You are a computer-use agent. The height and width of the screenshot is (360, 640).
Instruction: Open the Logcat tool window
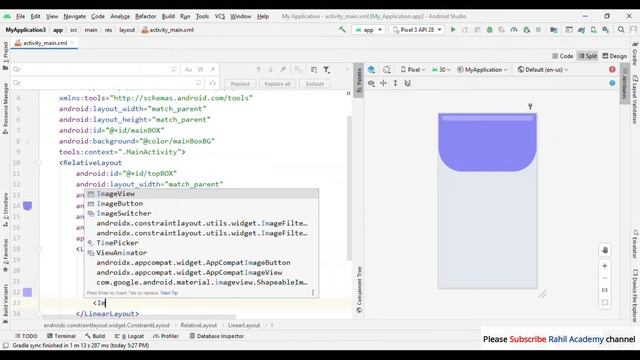[x=129, y=336]
